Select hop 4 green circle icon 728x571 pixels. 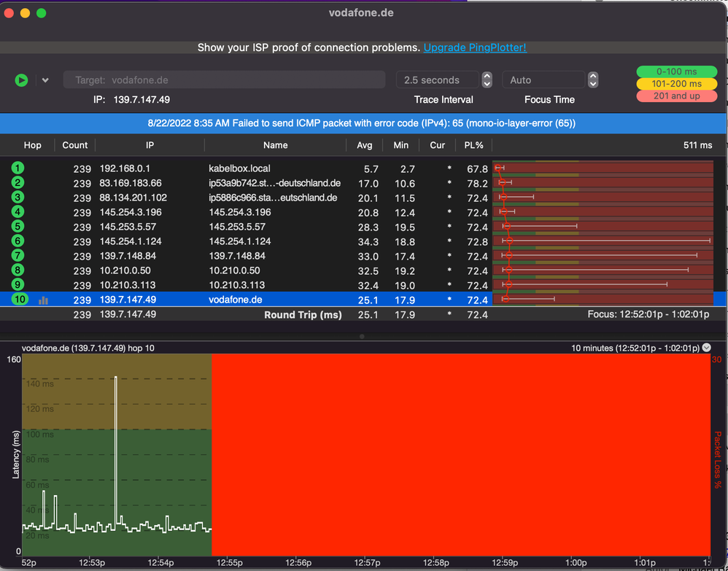18,211
